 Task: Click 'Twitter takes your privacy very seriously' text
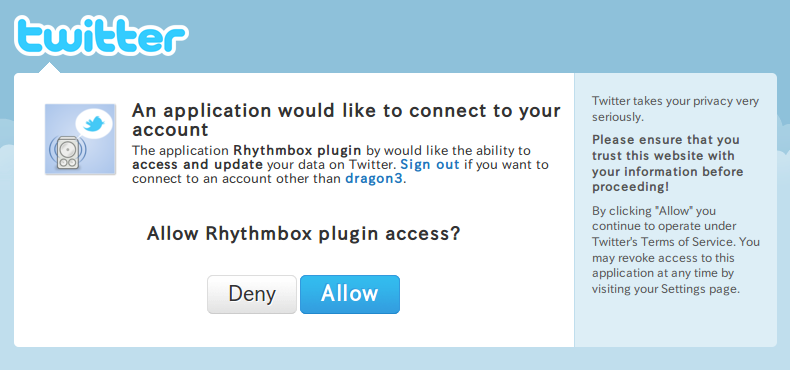pos(675,109)
